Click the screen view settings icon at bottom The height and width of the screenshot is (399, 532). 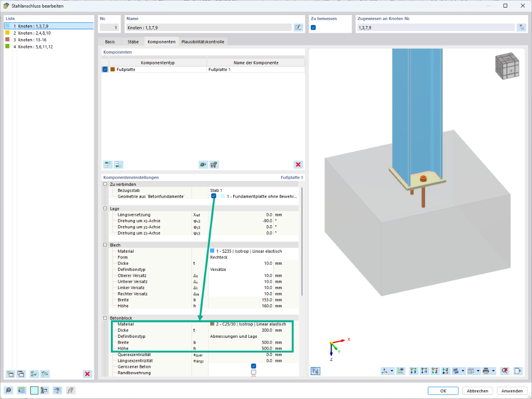[57, 390]
